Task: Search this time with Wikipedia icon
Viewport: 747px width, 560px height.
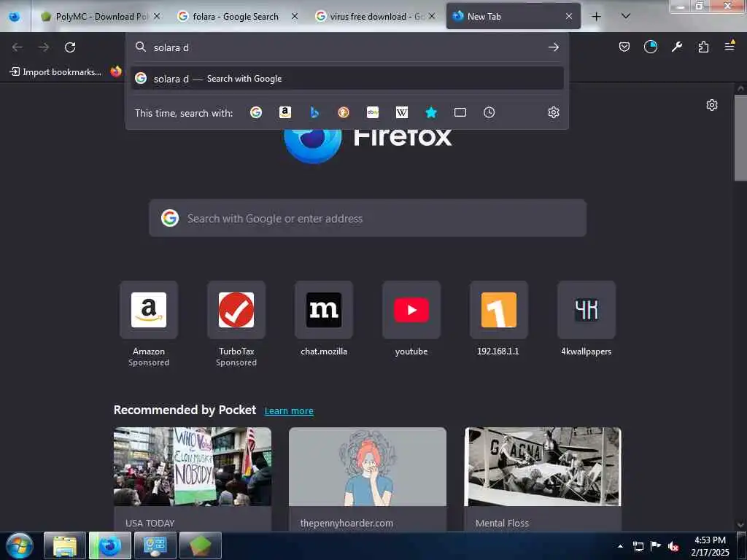Action: coord(402,112)
